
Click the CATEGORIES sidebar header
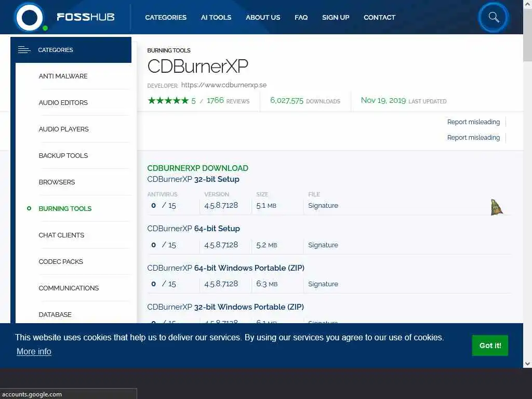tap(71, 50)
